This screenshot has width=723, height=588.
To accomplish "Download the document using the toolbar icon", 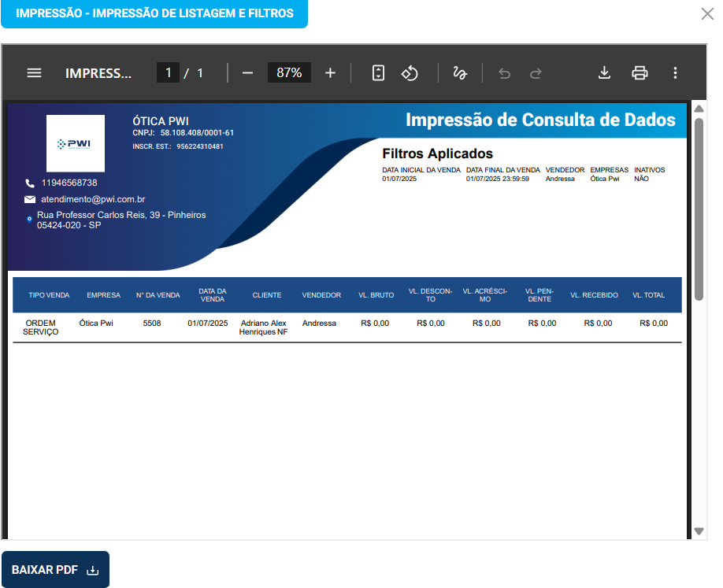I will coord(604,72).
